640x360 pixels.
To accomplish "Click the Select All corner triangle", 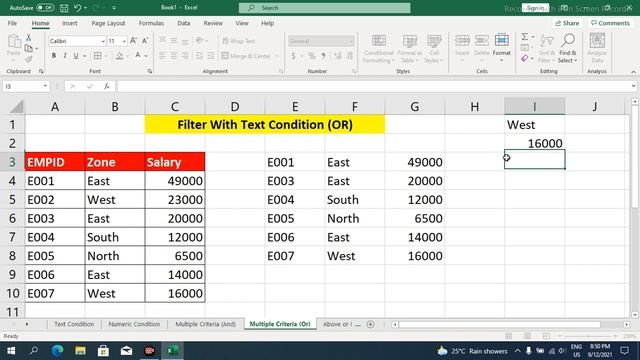I will 17,107.
